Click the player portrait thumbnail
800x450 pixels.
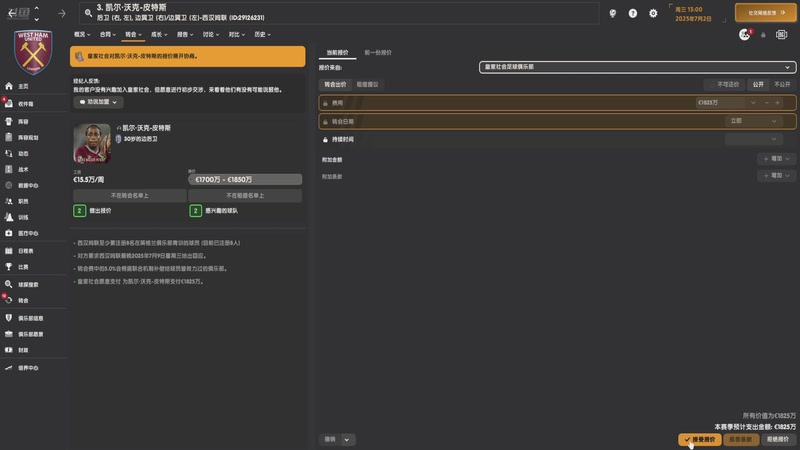point(92,143)
